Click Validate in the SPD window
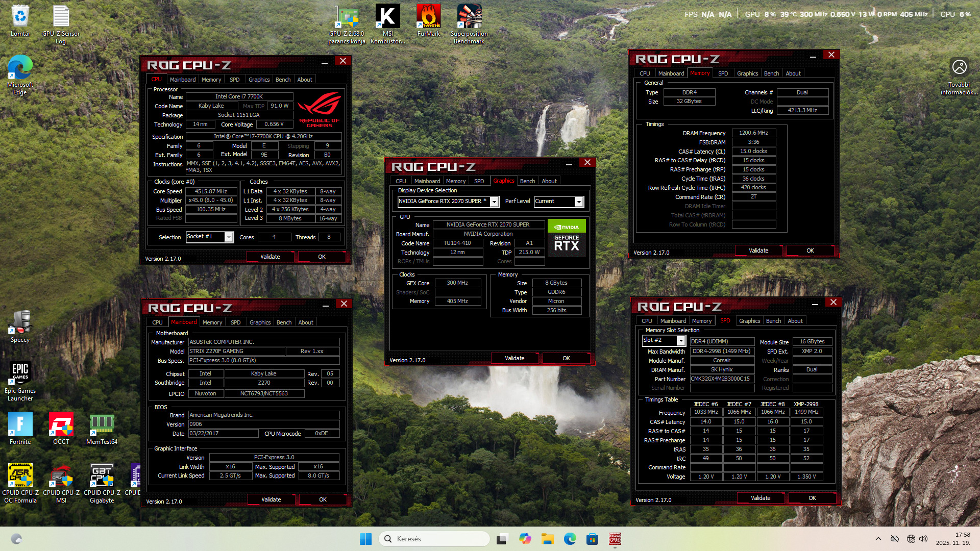The height and width of the screenshot is (551, 980). point(760,498)
